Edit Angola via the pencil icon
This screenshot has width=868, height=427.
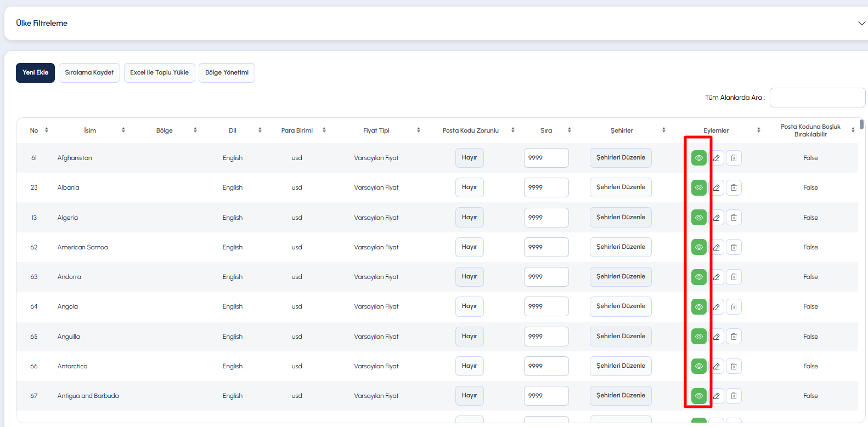click(717, 306)
